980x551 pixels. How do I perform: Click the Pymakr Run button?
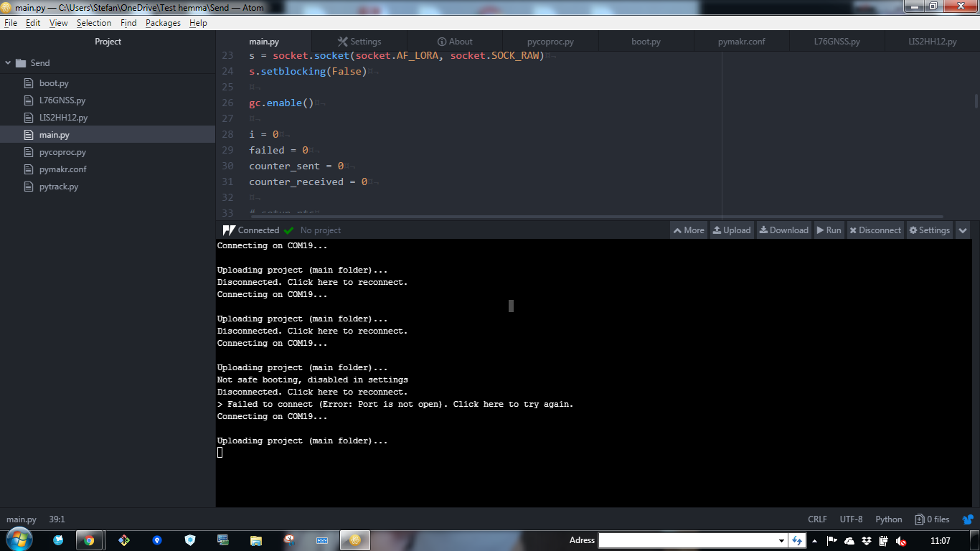click(x=829, y=230)
